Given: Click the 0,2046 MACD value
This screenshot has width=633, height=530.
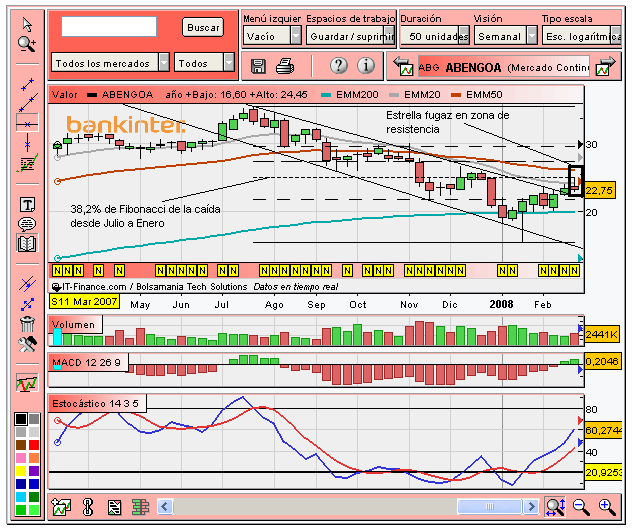Looking at the screenshot, I should point(602,362).
